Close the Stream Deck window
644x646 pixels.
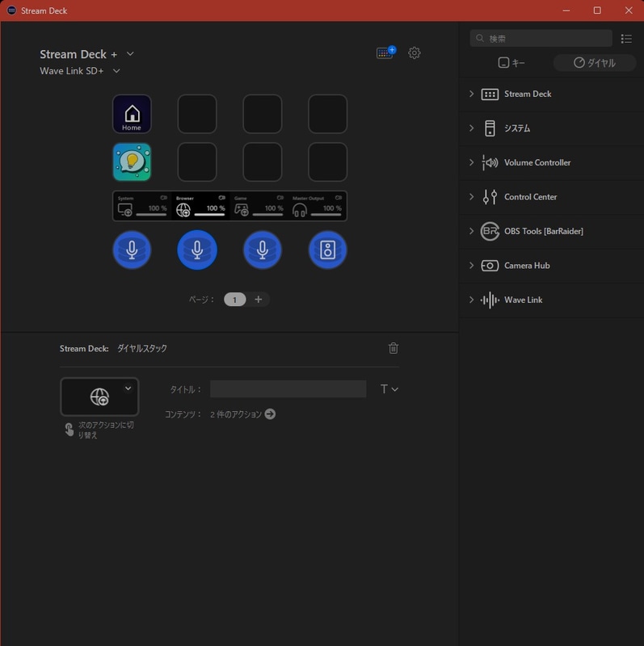[x=629, y=10]
